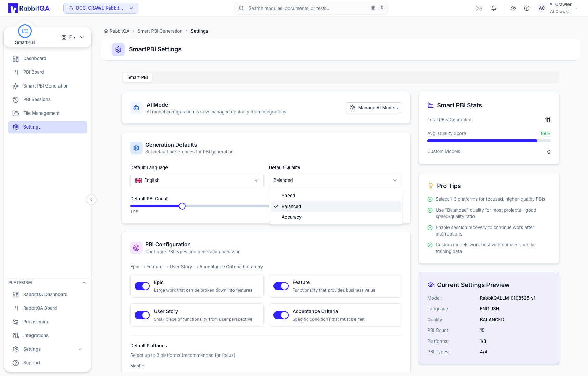The image size is (588, 376).
Task: Open Integrations in Platform section
Action: click(x=48, y=336)
